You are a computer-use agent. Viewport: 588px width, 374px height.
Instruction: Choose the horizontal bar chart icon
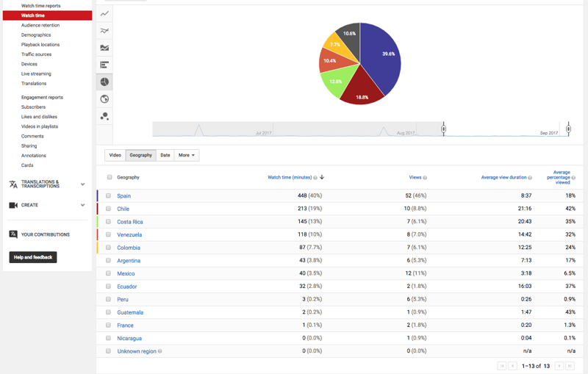[x=104, y=65]
